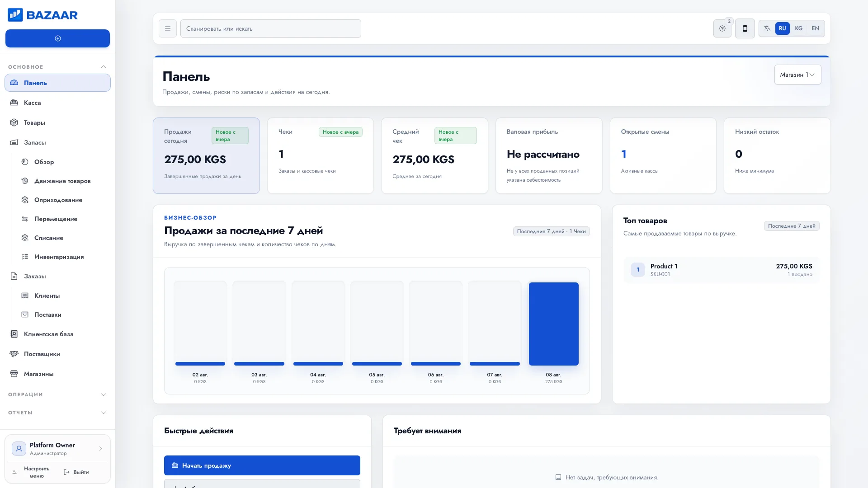Expand the Platform Owner profile chevron
Image resolution: width=868 pixels, height=488 pixels.
[x=100, y=449]
